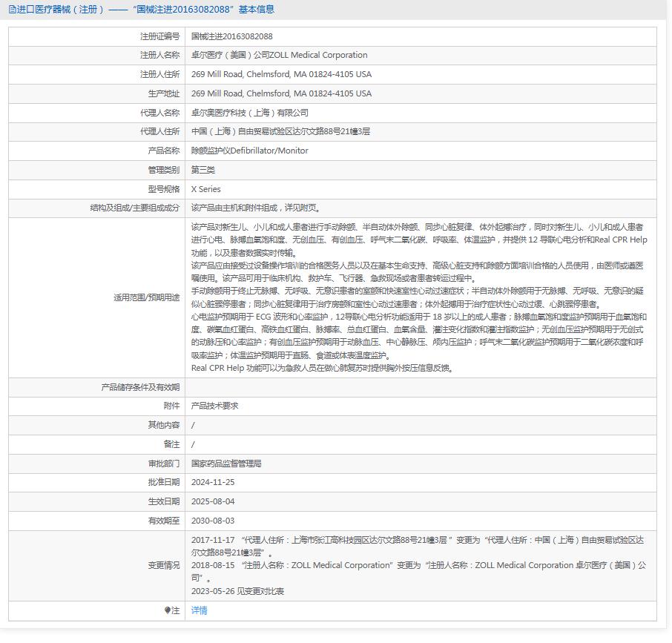Click the 产品技术要求 attachment text
672x643 pixels.
[x=214, y=406]
